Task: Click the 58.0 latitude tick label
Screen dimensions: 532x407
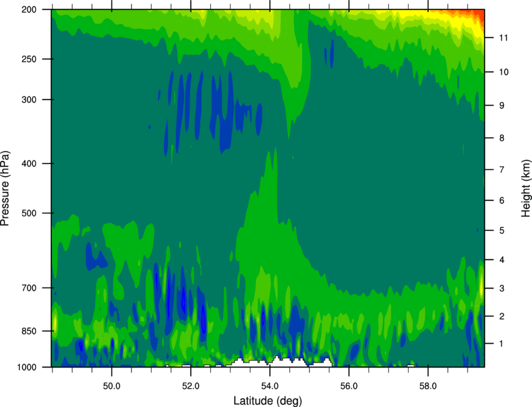Action: (428, 386)
